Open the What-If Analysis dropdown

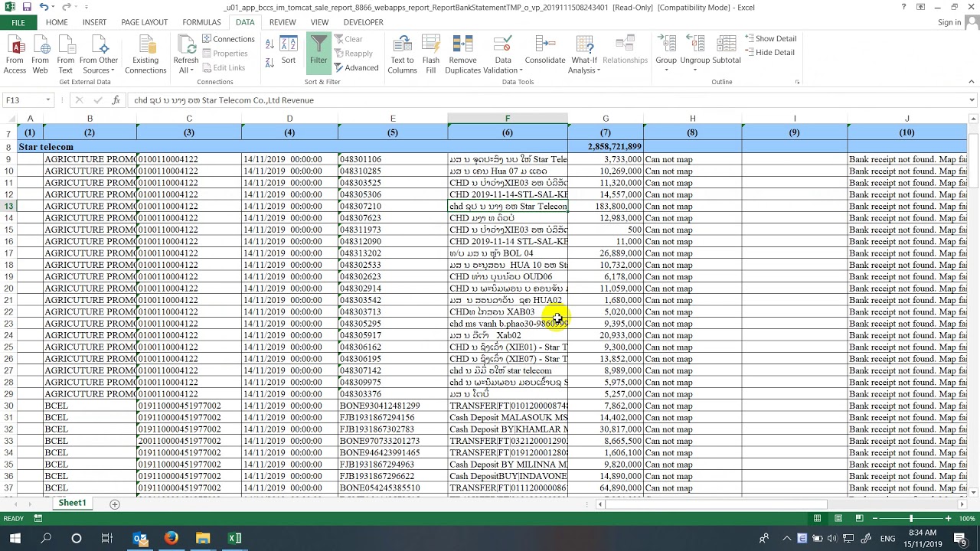tap(584, 54)
